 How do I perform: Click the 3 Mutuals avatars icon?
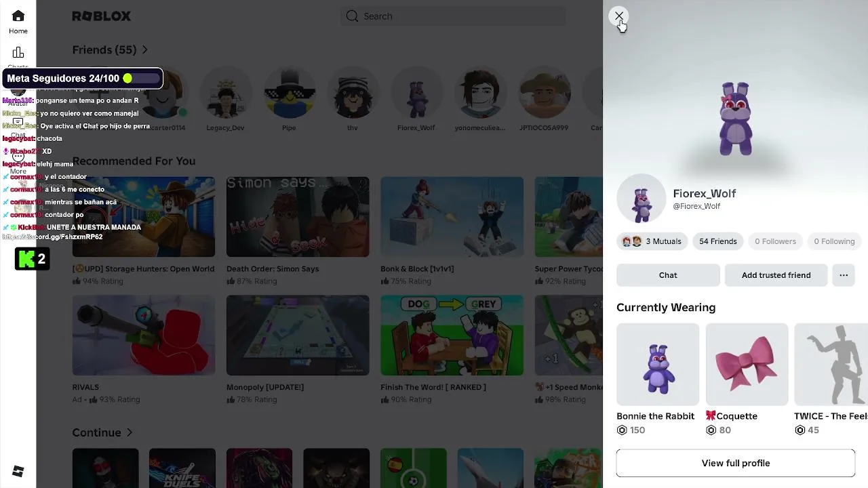[x=631, y=241]
